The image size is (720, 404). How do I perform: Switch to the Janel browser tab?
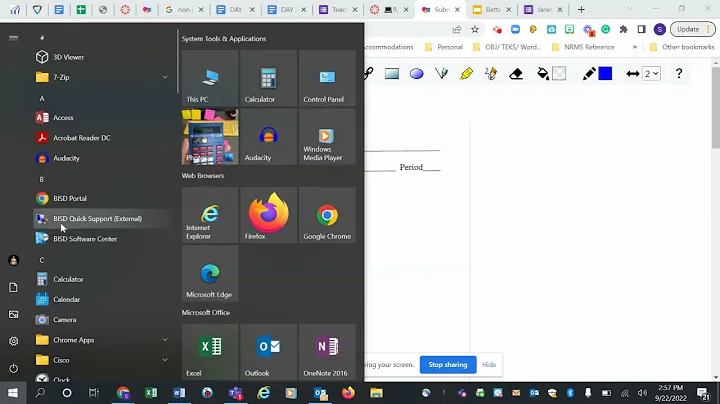click(x=543, y=10)
